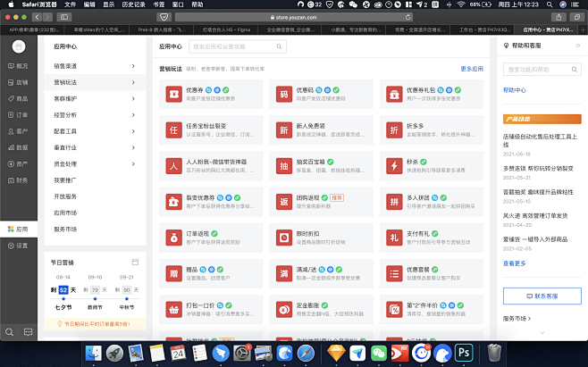The width and height of the screenshot is (588, 367).
Task: Open the 优惠套餐 app icon
Action: pos(394,273)
